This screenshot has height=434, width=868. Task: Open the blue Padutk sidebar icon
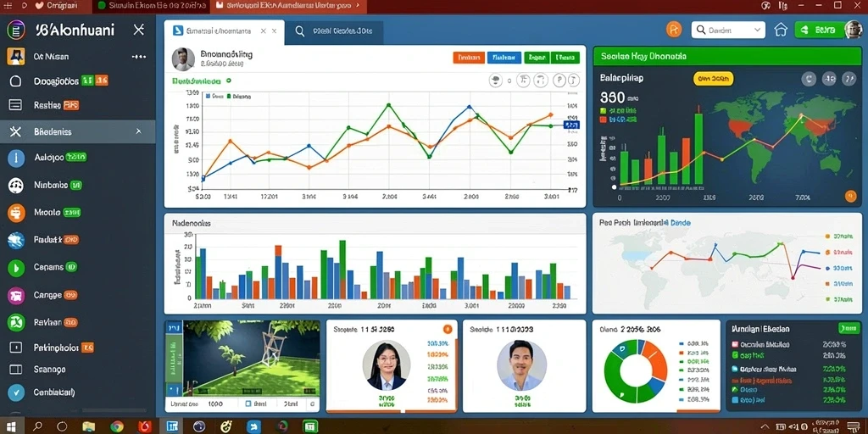point(16,240)
